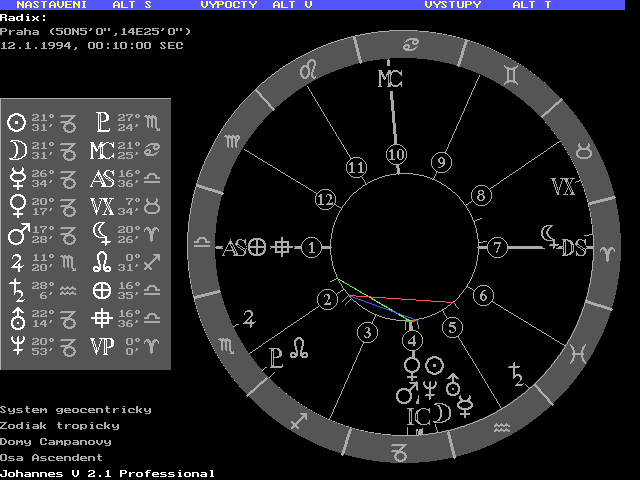The image size is (640, 480).
Task: Select the Pluto symbol in the chart
Action: (276, 358)
